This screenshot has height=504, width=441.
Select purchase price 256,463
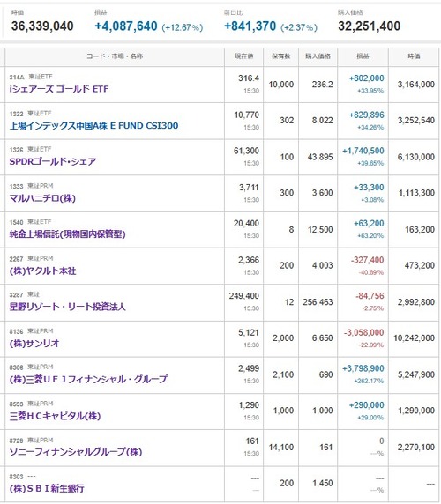coord(318,302)
